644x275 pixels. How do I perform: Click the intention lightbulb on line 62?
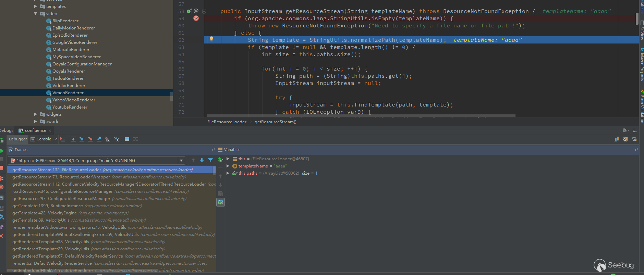click(x=211, y=39)
